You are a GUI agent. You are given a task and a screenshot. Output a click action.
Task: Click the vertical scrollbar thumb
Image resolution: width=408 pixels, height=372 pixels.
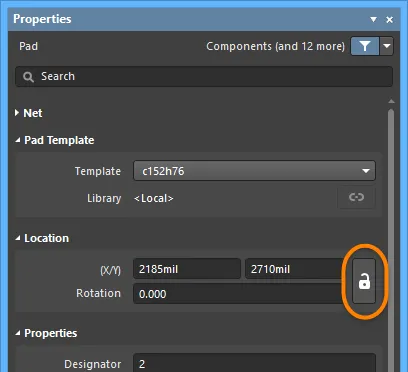(391, 240)
